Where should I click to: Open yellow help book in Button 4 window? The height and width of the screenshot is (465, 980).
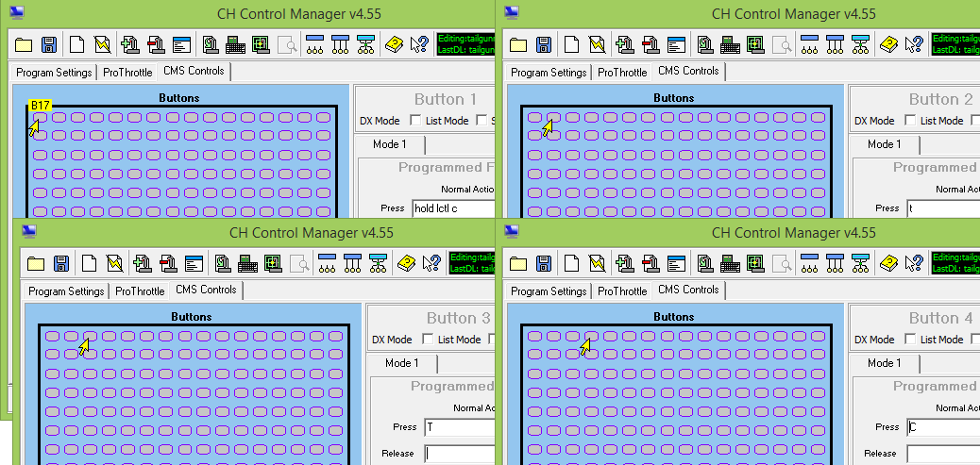coord(888,263)
